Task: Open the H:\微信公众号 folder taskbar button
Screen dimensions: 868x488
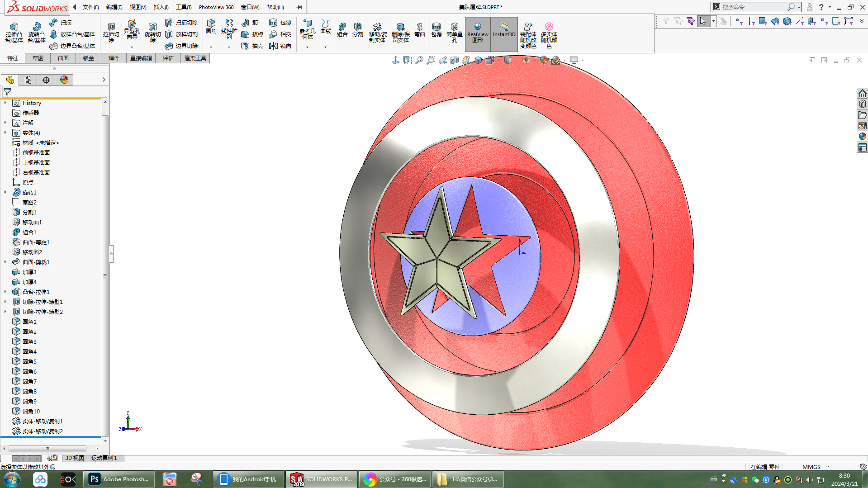Action: click(468, 479)
